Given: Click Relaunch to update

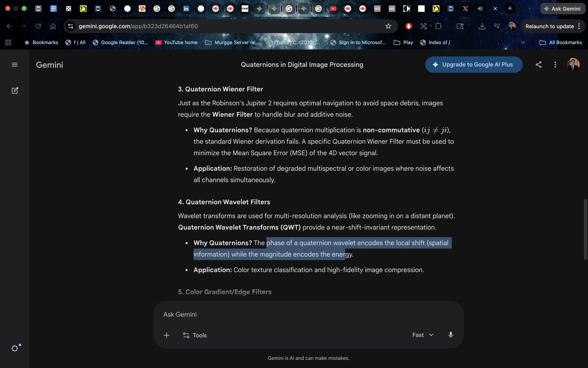Looking at the screenshot, I should (x=549, y=26).
